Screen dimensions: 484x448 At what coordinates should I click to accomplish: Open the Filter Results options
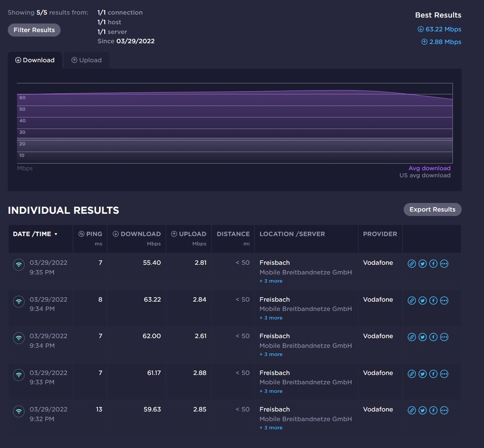(x=34, y=30)
